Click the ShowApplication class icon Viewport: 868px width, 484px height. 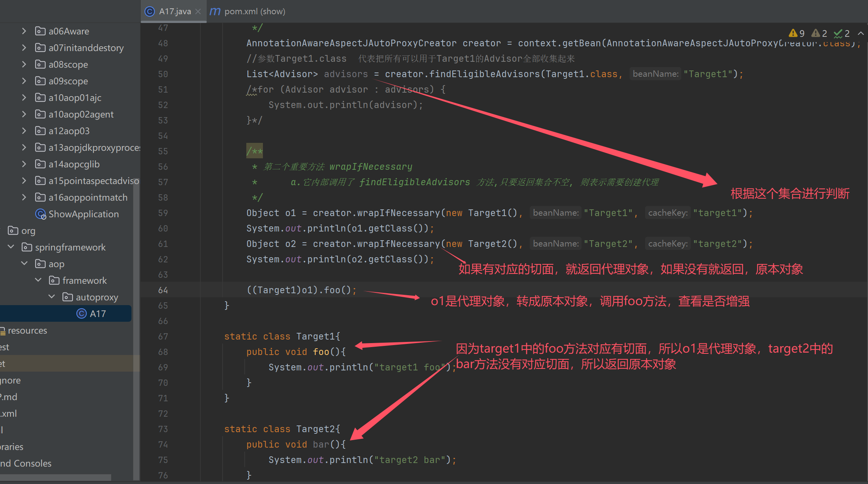40,214
